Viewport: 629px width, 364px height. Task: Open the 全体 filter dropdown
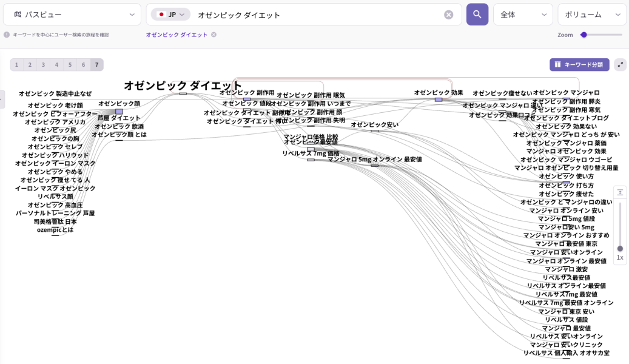tap(523, 14)
